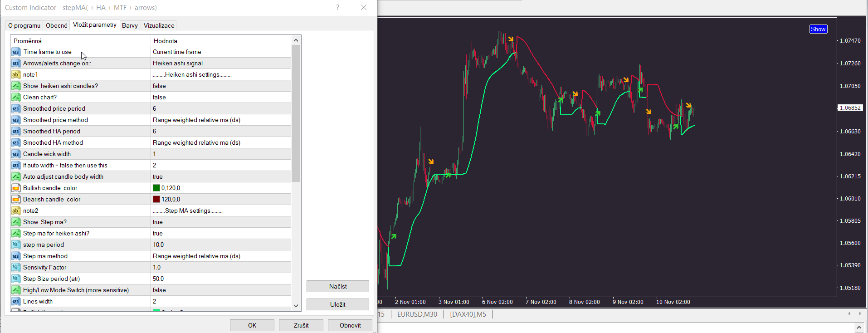Select the icon for Candle wick width
This screenshot has width=868, height=333.
click(16, 154)
